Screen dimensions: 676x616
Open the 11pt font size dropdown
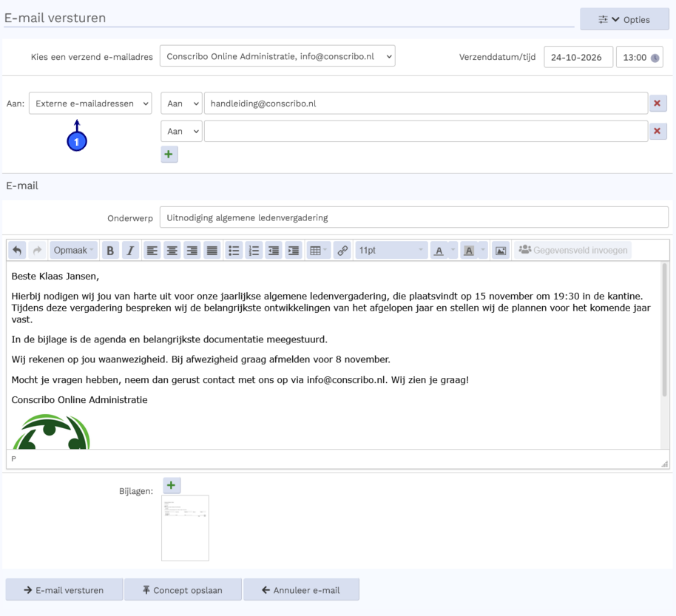[391, 251]
